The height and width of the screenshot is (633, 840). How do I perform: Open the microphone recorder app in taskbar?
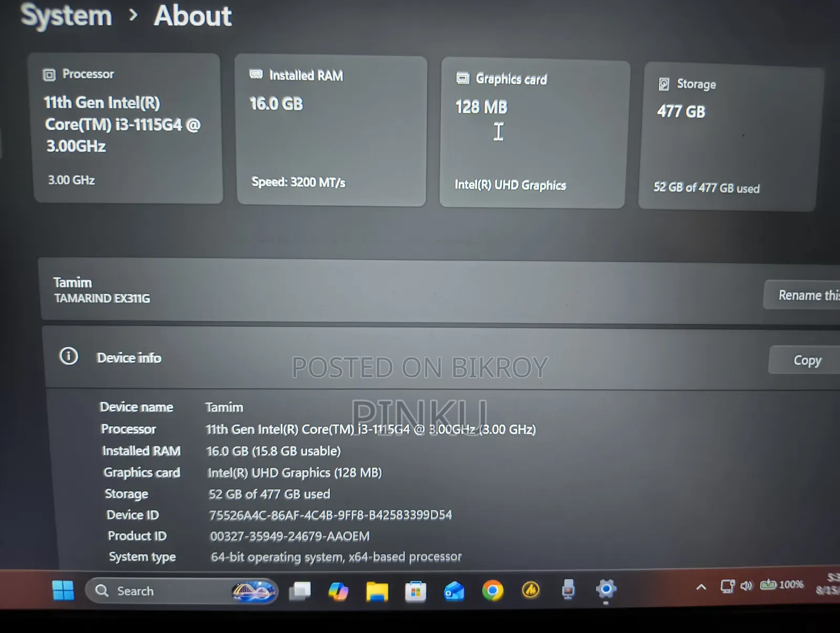coord(568,589)
